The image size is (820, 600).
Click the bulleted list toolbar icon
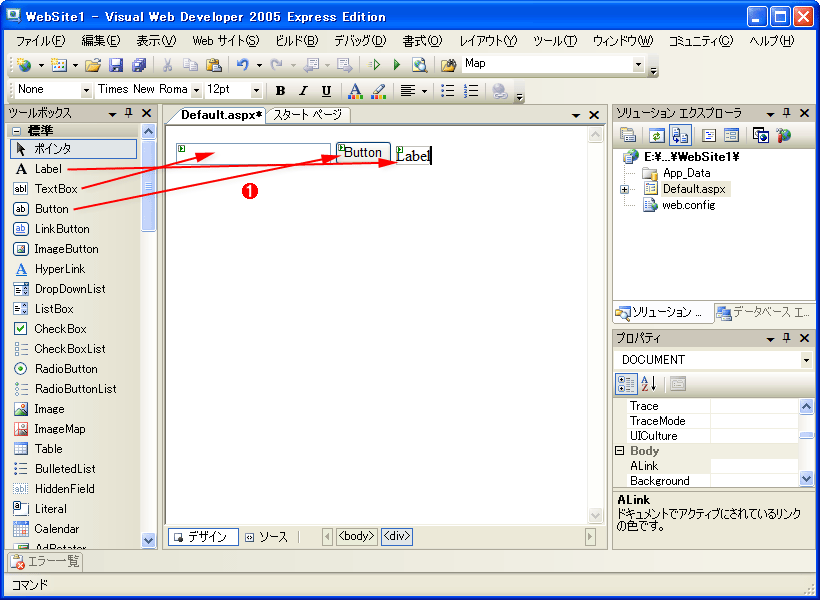point(447,91)
